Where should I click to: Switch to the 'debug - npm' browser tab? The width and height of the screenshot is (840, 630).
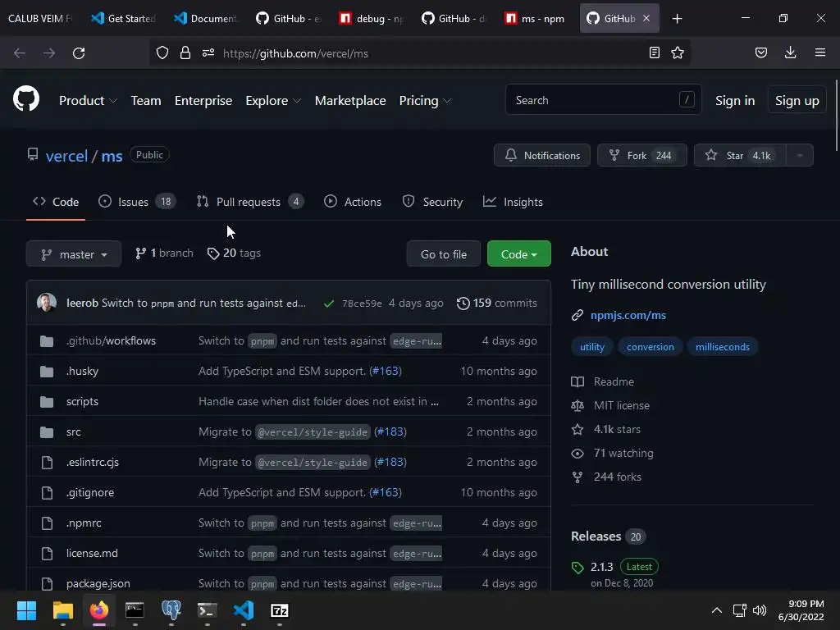pyautogui.click(x=370, y=19)
